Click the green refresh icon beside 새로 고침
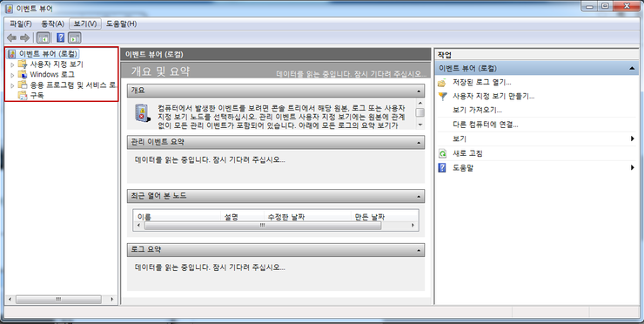 coord(442,153)
